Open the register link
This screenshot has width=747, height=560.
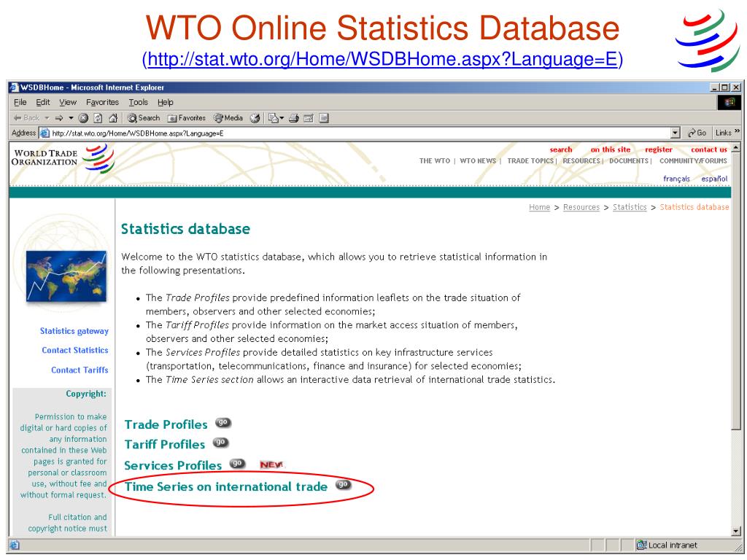point(659,149)
